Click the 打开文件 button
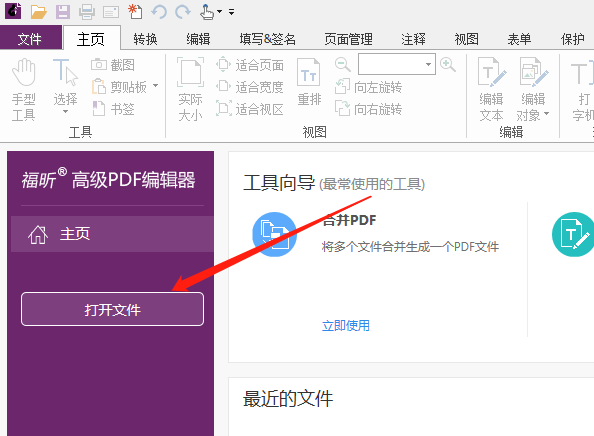 click(113, 309)
